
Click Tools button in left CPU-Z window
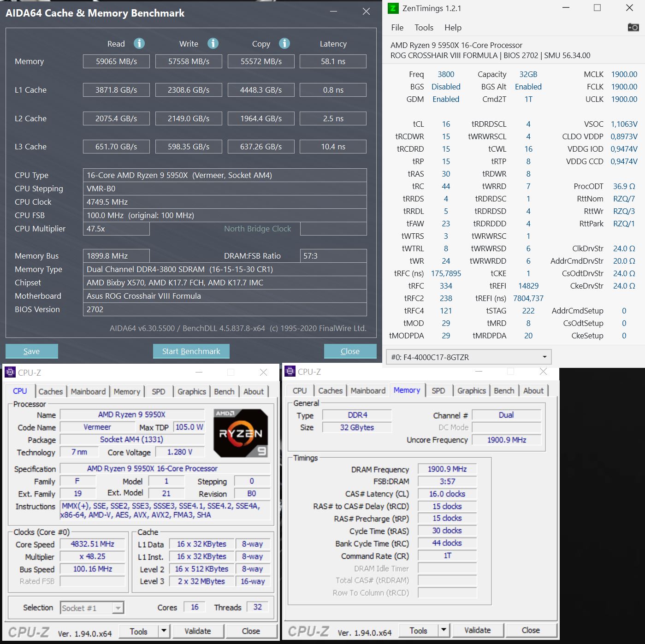click(138, 631)
